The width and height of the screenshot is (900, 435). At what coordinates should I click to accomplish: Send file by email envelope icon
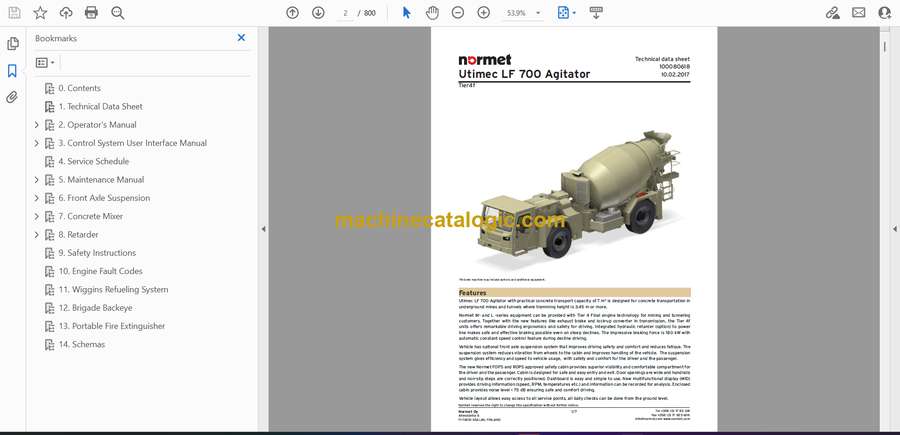[x=859, y=13]
